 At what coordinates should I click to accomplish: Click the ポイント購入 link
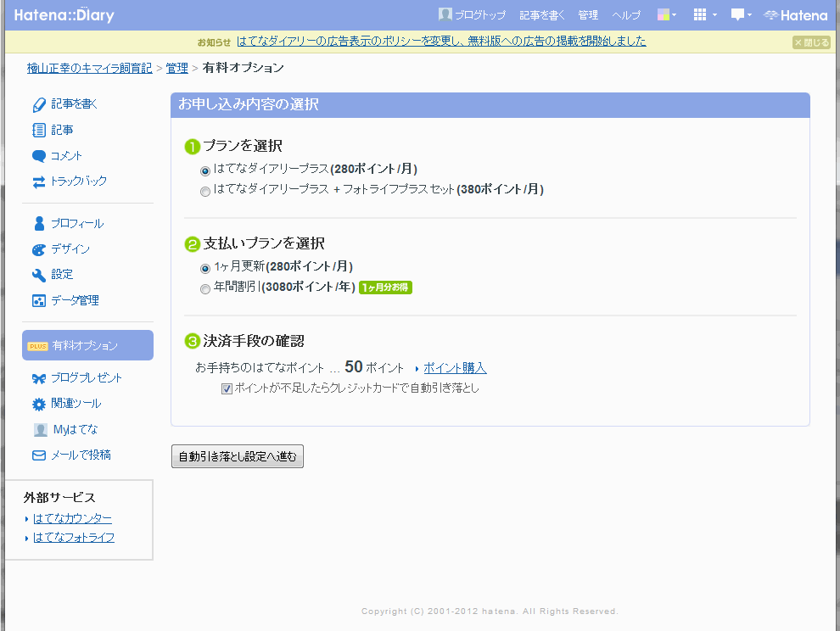(455, 368)
